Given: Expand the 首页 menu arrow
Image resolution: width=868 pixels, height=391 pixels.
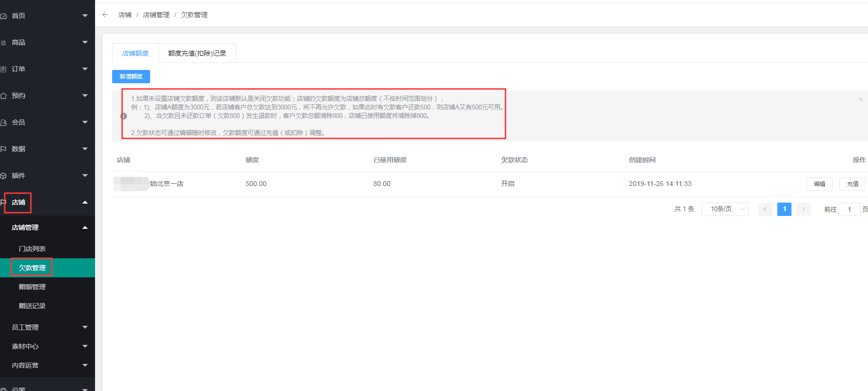Looking at the screenshot, I should 85,16.
